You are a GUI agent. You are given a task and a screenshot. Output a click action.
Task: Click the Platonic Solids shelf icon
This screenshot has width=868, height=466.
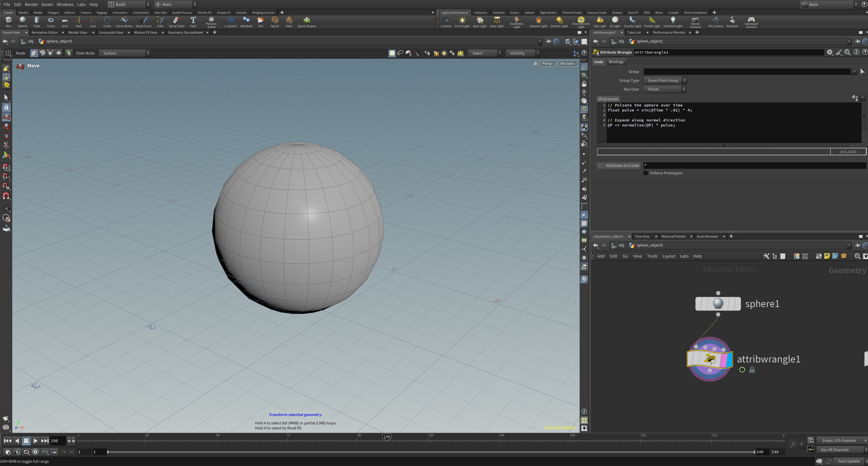coord(211,22)
